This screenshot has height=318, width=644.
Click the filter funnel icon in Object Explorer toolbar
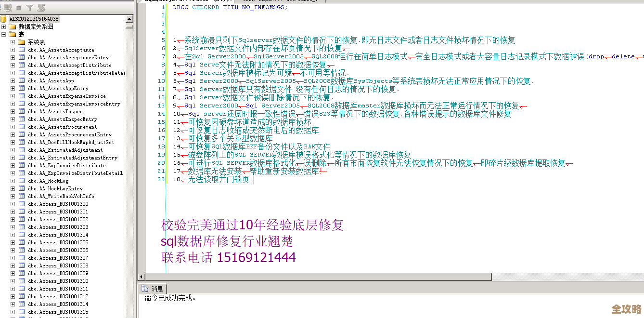coord(30,8)
